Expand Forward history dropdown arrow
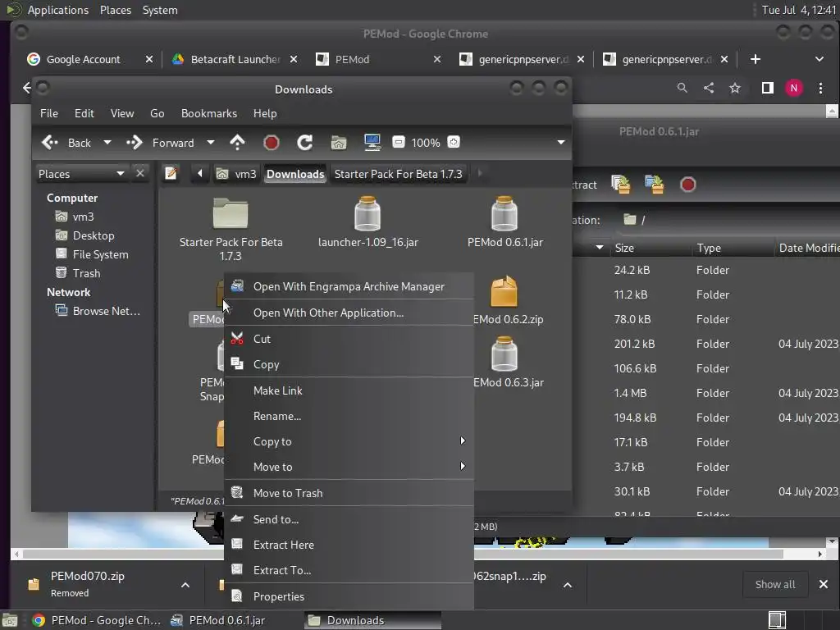The width and height of the screenshot is (840, 630). click(211, 143)
